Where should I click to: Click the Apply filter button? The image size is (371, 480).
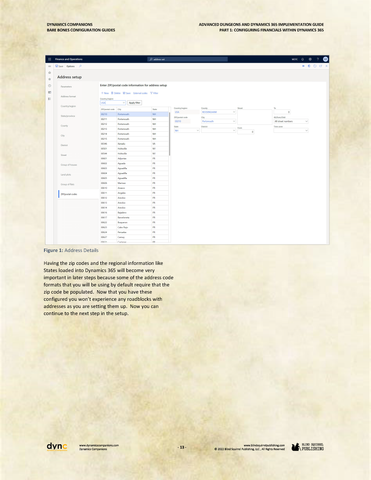pyautogui.click(x=135, y=103)
